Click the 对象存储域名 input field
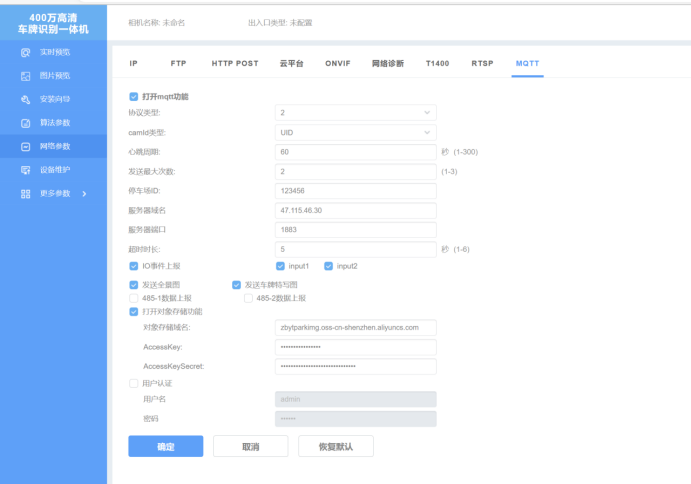 (356, 328)
